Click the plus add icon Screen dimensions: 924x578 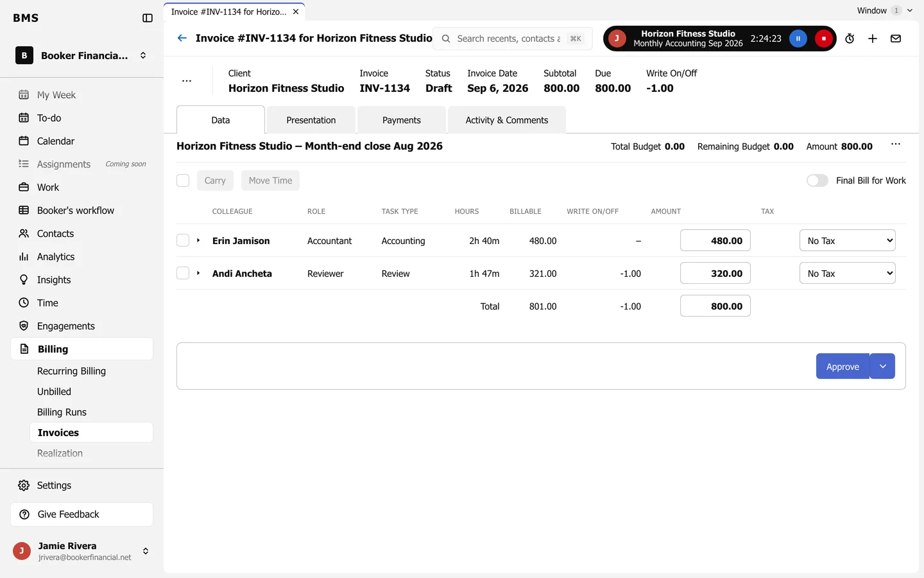tap(873, 39)
